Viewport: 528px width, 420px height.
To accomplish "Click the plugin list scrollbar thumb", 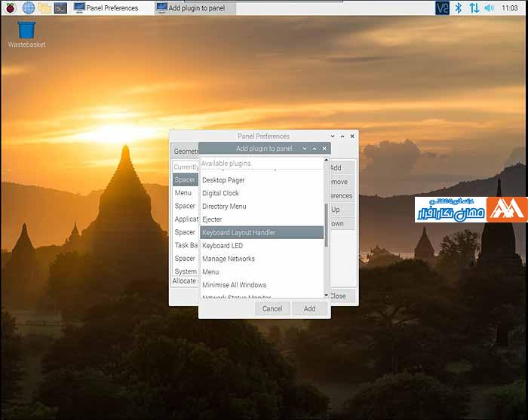I will [326, 225].
